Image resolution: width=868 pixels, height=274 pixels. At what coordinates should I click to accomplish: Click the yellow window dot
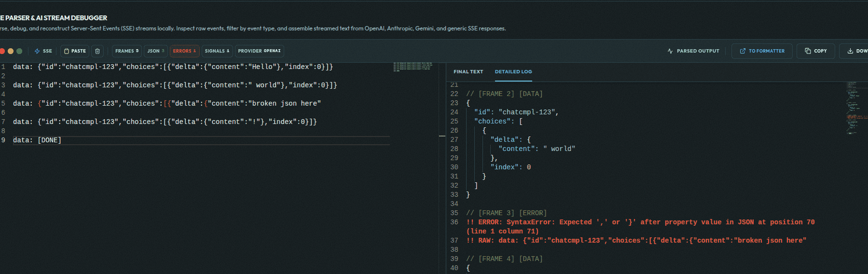coord(11,51)
